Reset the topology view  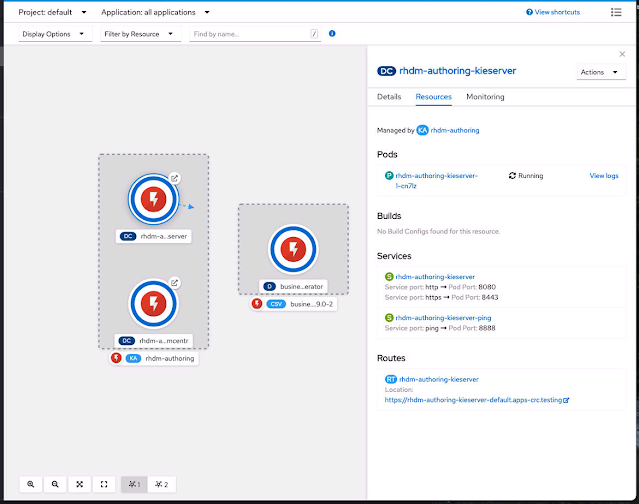point(104,484)
